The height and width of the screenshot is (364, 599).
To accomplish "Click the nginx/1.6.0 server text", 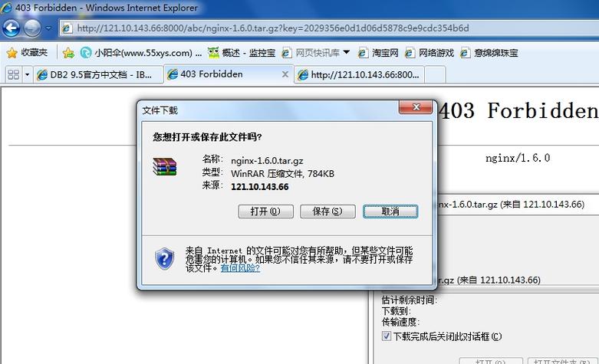I will [x=518, y=158].
